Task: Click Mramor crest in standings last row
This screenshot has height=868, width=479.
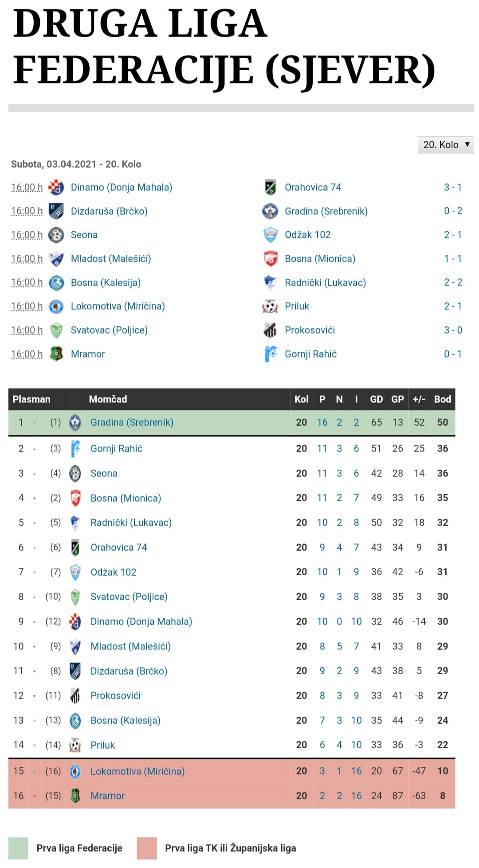Action: pyautogui.click(x=75, y=796)
